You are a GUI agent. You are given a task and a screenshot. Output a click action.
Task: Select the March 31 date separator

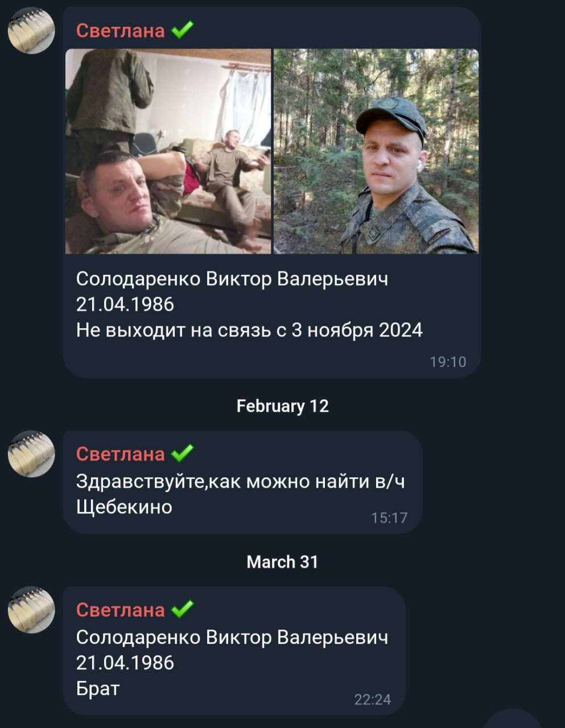[x=282, y=562]
